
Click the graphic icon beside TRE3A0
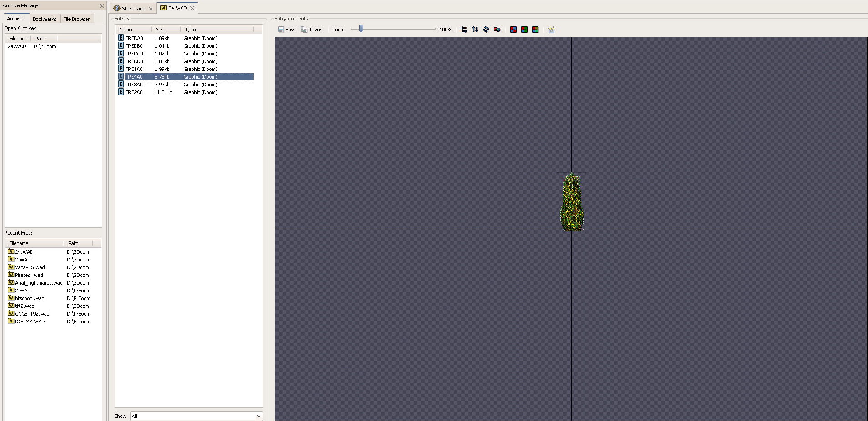pyautogui.click(x=121, y=84)
